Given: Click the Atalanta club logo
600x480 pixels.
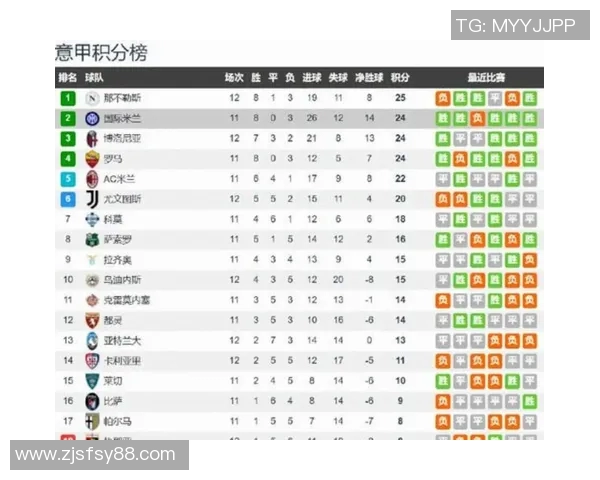Looking at the screenshot, I should click(92, 341).
